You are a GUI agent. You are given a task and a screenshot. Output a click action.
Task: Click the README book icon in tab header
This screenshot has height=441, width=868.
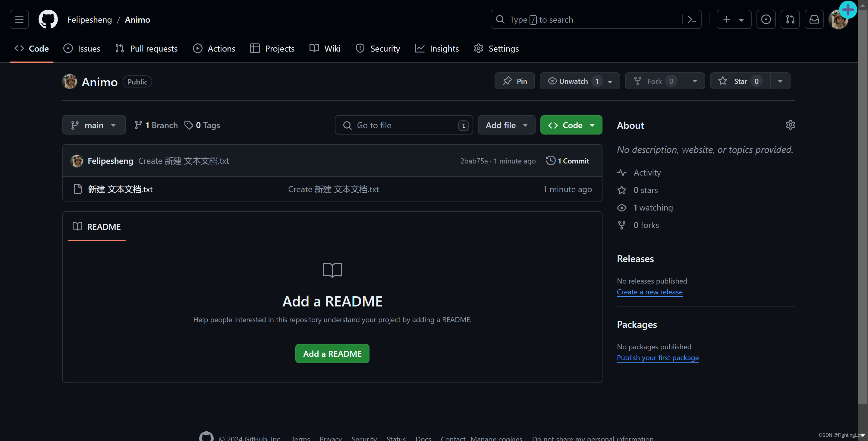[77, 226]
